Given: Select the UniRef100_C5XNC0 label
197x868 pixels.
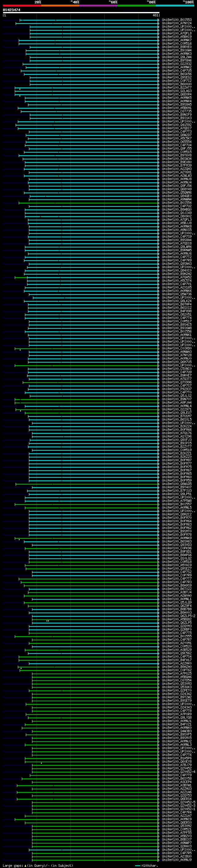Looking at the screenshot, I should point(177,369).
